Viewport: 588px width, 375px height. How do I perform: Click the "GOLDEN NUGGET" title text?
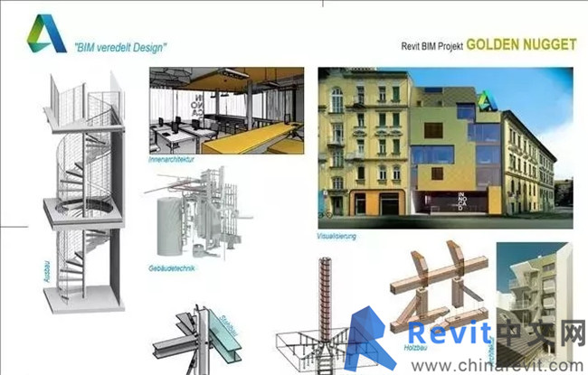[521, 44]
